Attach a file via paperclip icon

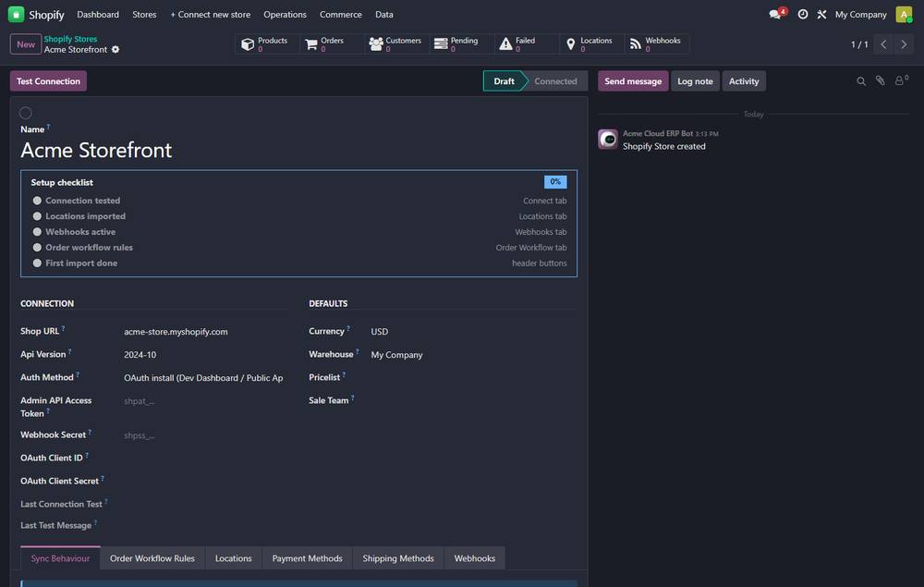(x=880, y=80)
